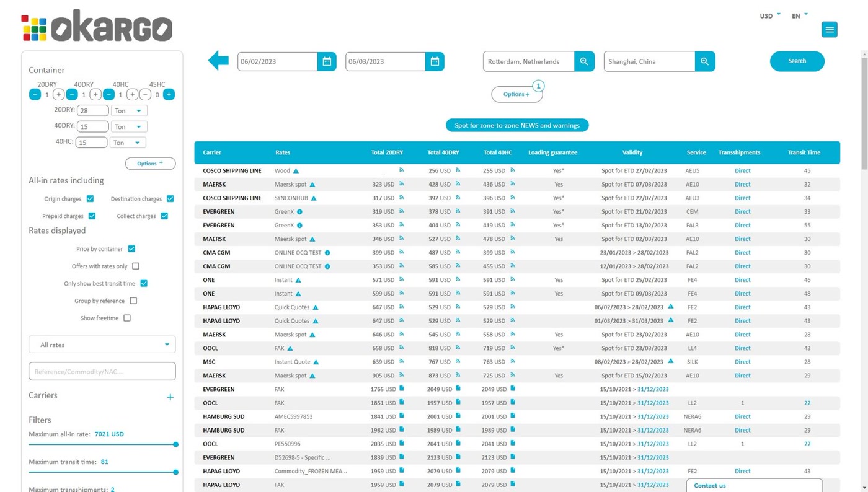The image size is (868, 492).
Task: Click the back arrow icon
Action: (218, 61)
